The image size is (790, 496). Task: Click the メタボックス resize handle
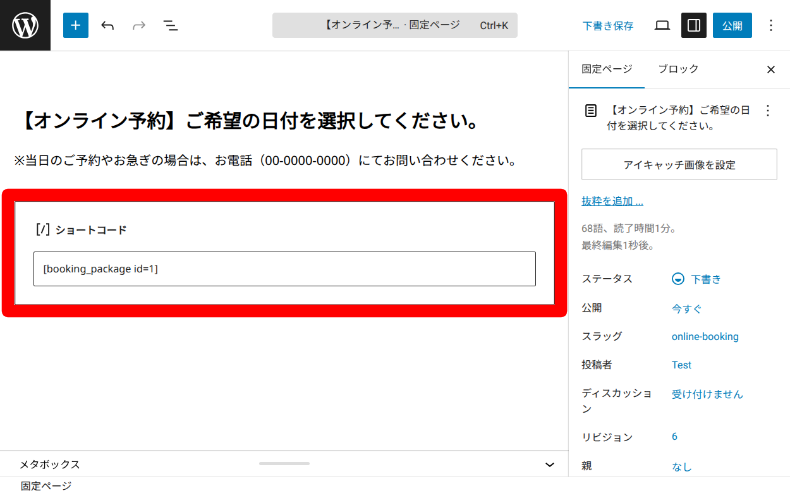[284, 463]
